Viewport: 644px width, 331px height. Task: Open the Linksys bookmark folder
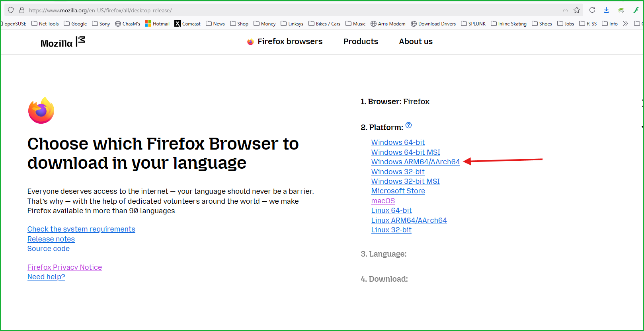292,23
